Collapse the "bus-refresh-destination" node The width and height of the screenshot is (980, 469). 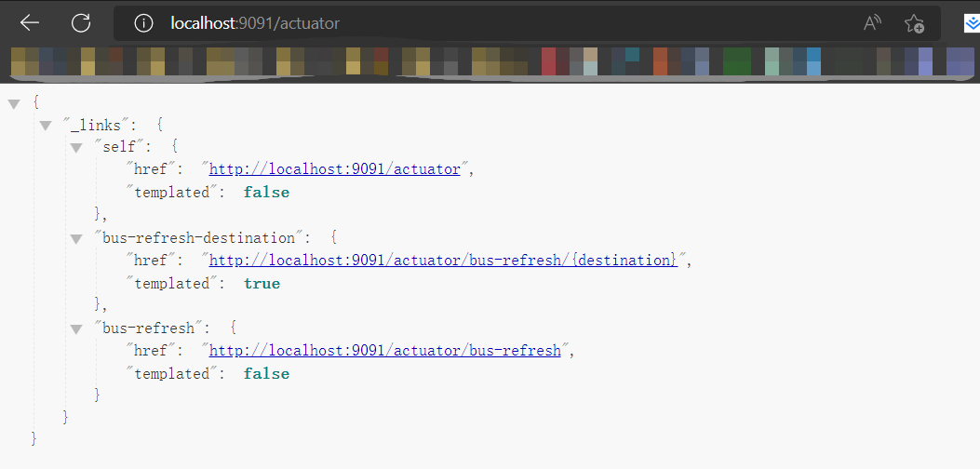coord(76,238)
